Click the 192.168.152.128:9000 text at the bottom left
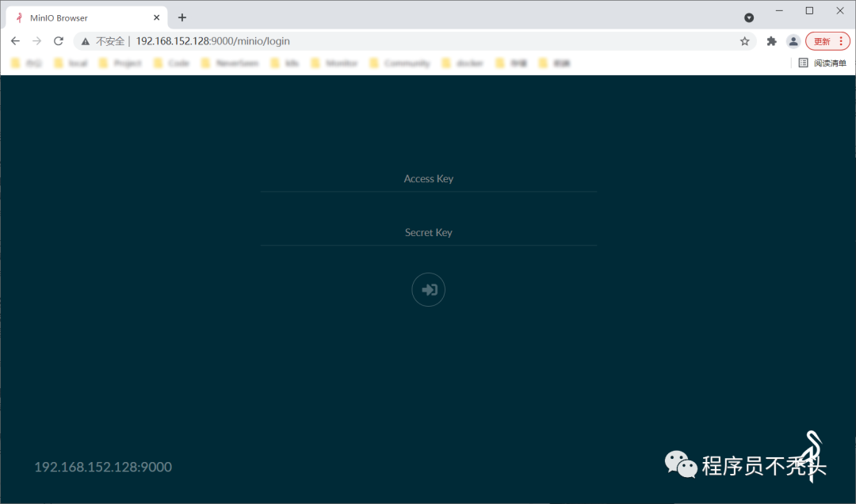This screenshot has width=856, height=504. (103, 467)
